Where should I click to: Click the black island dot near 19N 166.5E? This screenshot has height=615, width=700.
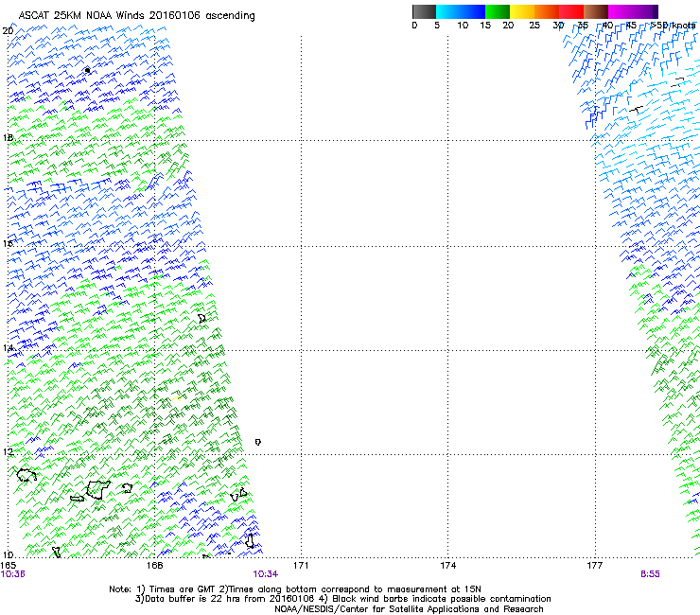click(87, 70)
